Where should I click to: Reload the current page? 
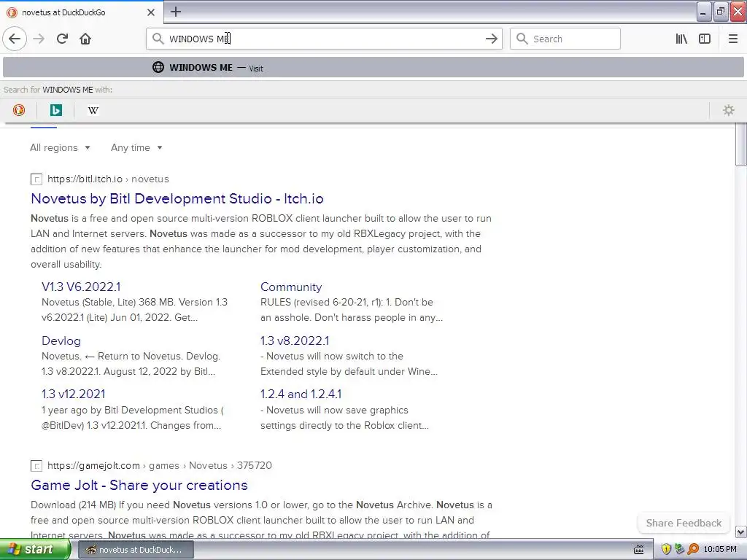[62, 39]
